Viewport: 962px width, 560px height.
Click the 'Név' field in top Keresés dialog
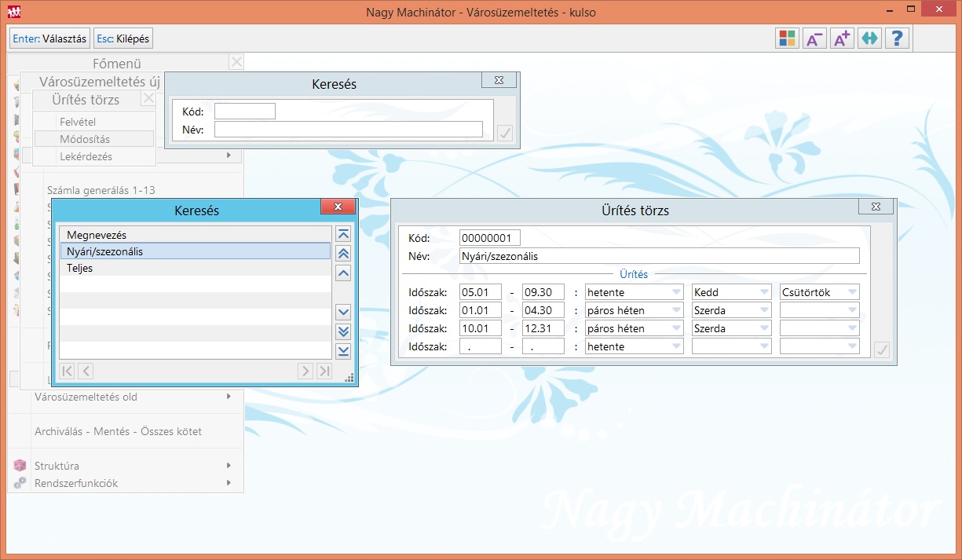(x=349, y=130)
